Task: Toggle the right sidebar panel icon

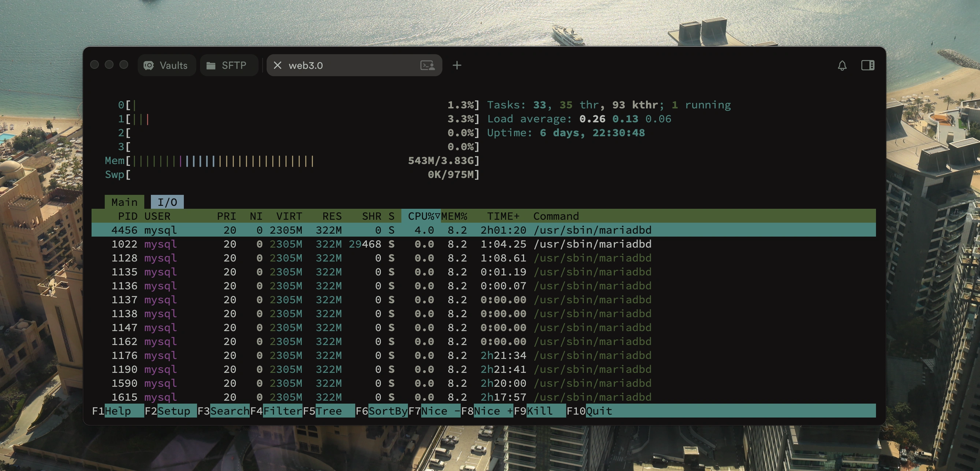Action: 868,66
